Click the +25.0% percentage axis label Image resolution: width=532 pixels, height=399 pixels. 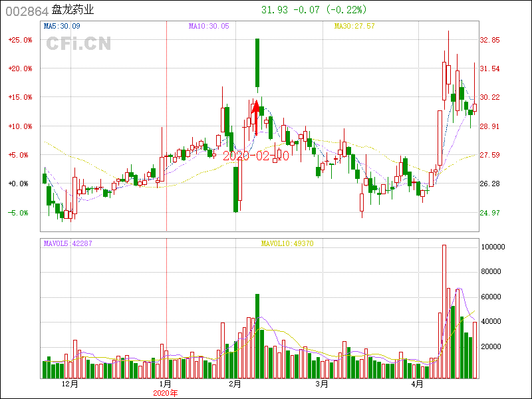[20, 40]
